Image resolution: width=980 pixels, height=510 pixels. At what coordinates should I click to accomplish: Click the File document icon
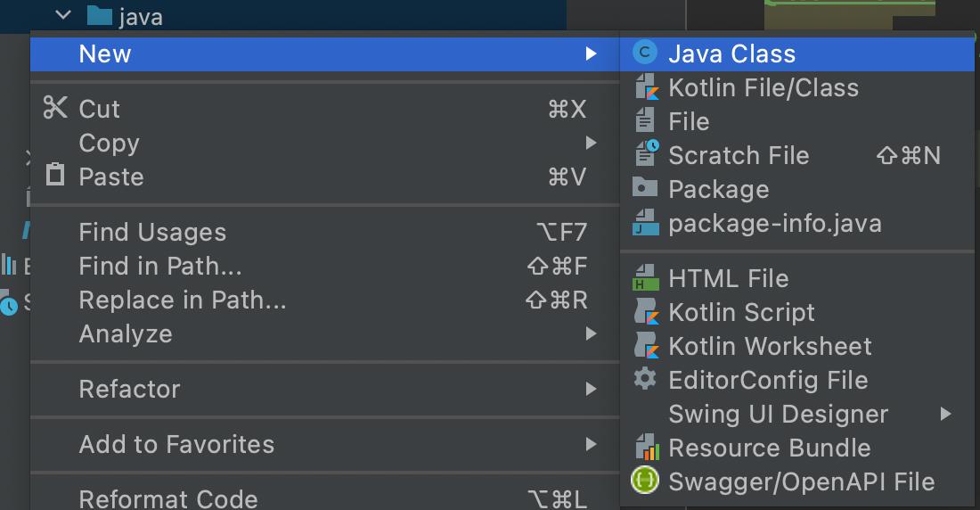(x=644, y=120)
